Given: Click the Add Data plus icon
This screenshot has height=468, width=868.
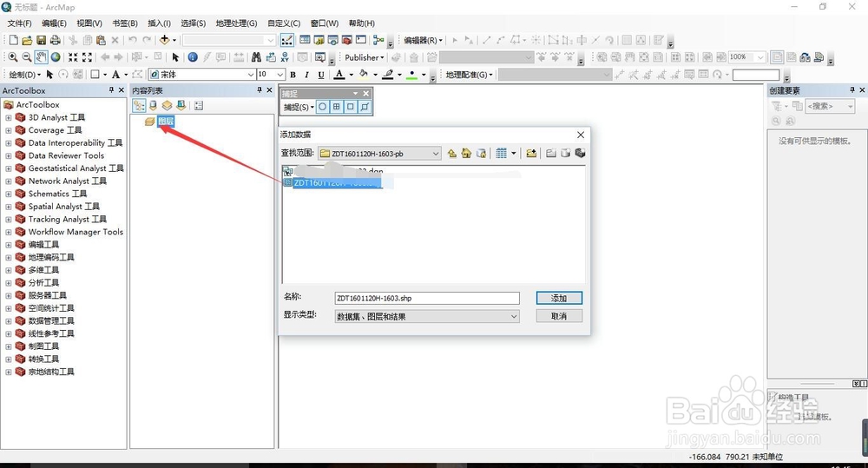Looking at the screenshot, I should [164, 40].
